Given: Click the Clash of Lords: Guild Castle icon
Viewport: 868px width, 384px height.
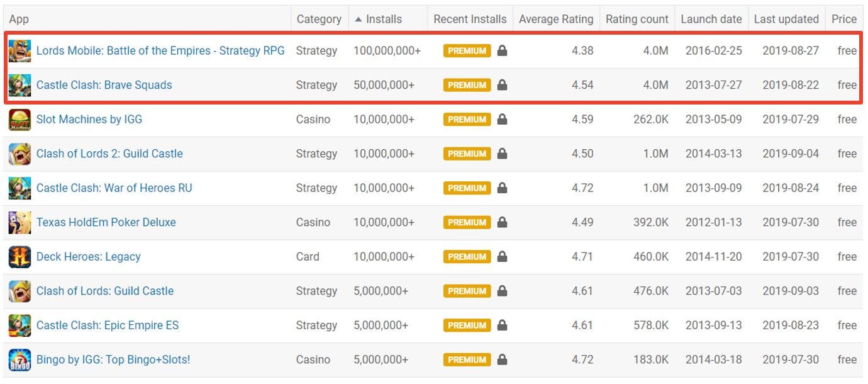Looking at the screenshot, I should tap(19, 291).
